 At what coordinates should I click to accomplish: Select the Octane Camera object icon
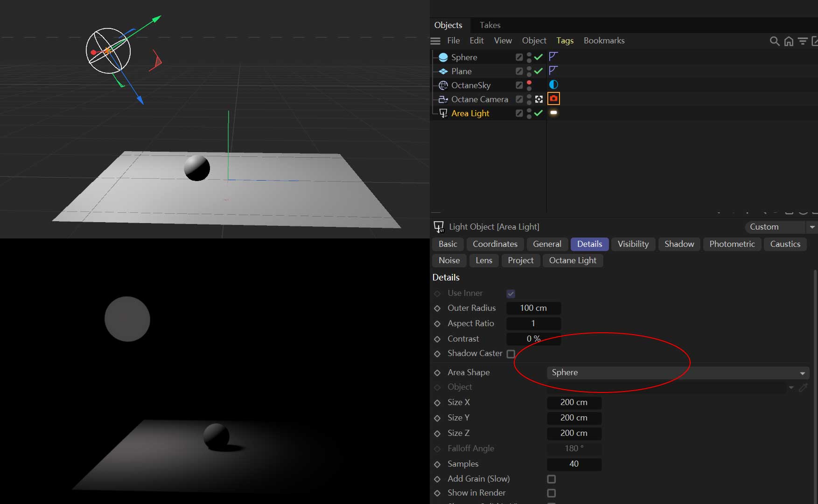point(443,99)
